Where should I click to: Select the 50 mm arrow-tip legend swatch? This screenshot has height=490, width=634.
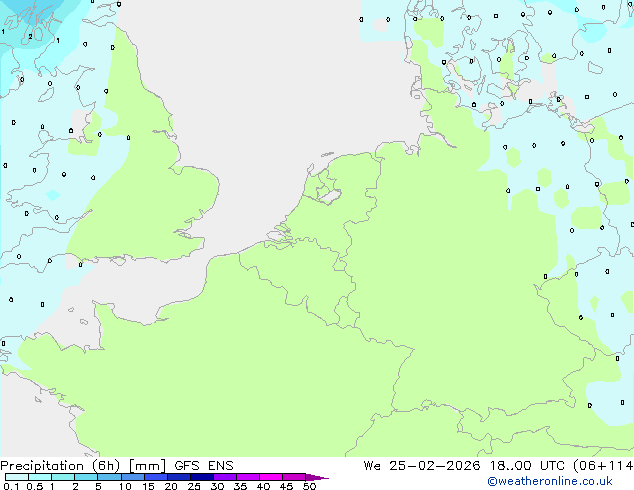(x=317, y=477)
